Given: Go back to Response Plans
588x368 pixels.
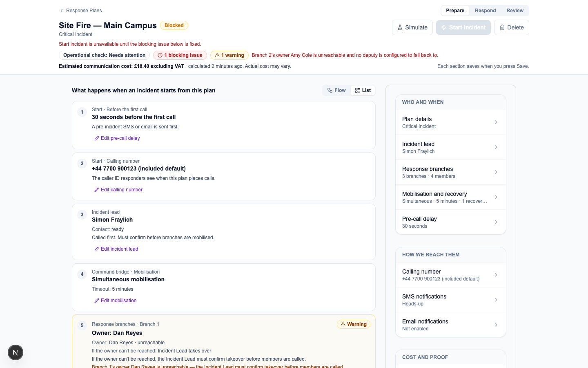Looking at the screenshot, I should coord(81,11).
